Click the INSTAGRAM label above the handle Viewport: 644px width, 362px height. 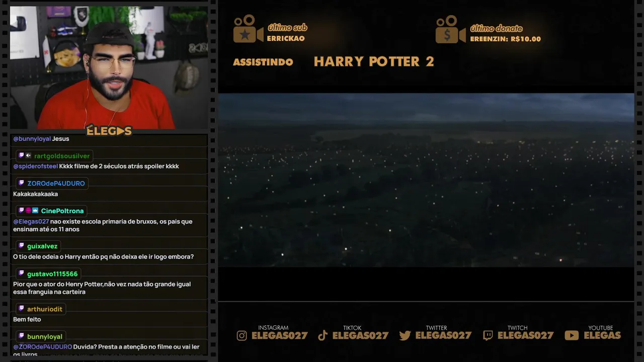click(x=273, y=328)
